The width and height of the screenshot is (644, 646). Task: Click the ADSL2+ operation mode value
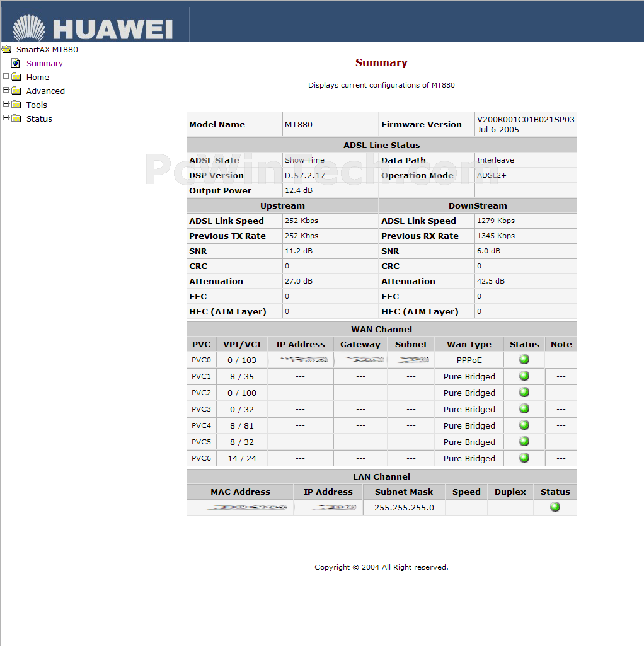[x=492, y=175]
